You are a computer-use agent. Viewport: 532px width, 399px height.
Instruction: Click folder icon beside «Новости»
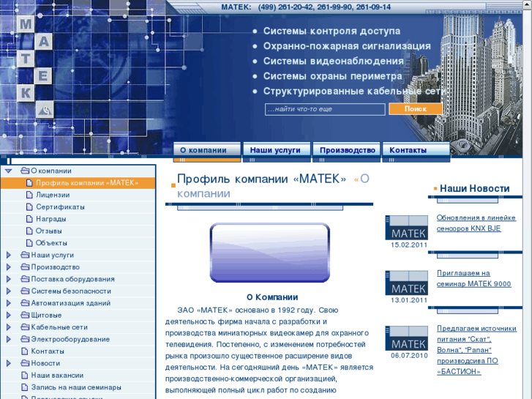[25, 363]
